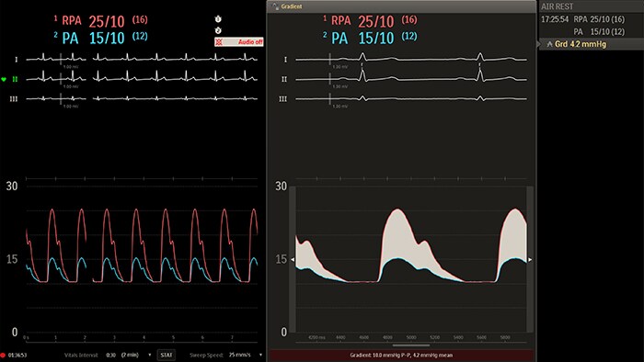The width and height of the screenshot is (644, 362).
Task: Click the red recording indicator dot
Action: 3,355
